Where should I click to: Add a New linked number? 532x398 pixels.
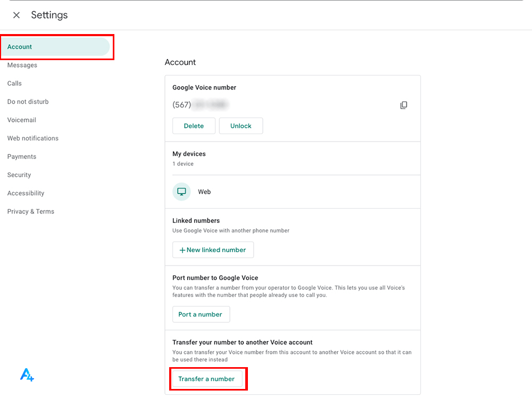coord(213,250)
